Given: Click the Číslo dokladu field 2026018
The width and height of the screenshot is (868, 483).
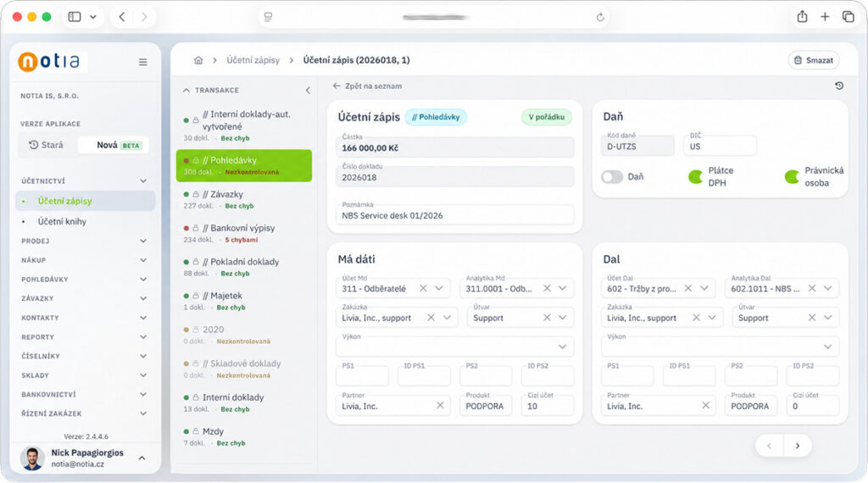Looking at the screenshot, I should click(454, 177).
